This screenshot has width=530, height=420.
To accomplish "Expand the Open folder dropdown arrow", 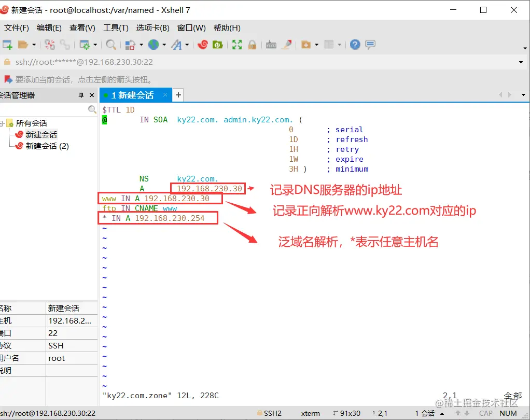I will point(34,45).
